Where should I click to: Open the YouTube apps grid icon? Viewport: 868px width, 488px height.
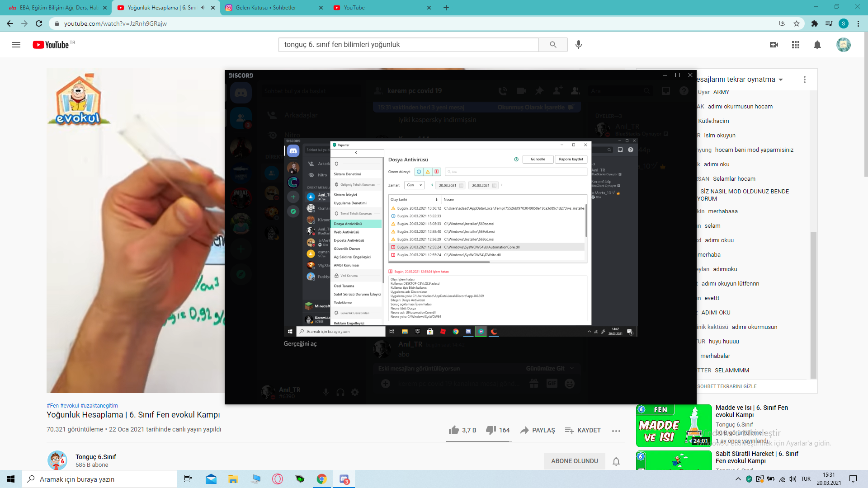(x=796, y=45)
